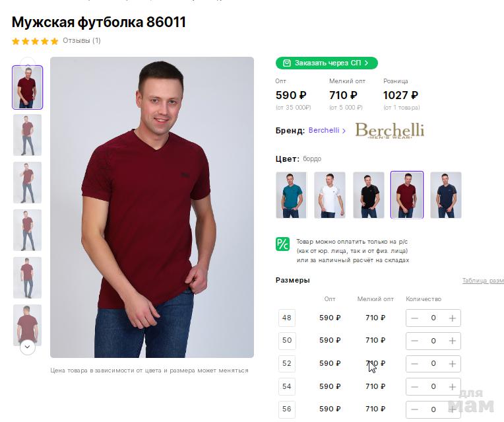Increase quantity for size 48
This screenshot has width=504, height=422.
[x=452, y=318]
